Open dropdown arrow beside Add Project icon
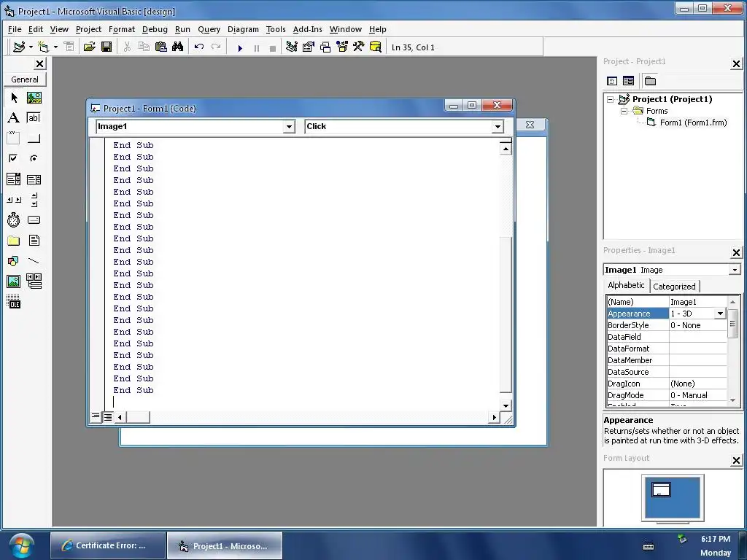Viewport: 747px width, 560px height. tap(31, 47)
